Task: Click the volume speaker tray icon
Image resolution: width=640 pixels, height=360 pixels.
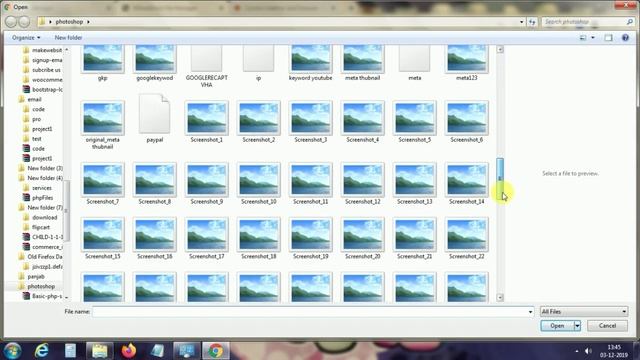Action: [x=588, y=351]
